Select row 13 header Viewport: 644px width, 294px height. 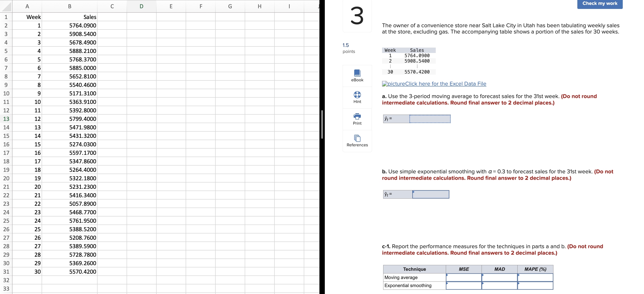(x=6, y=119)
